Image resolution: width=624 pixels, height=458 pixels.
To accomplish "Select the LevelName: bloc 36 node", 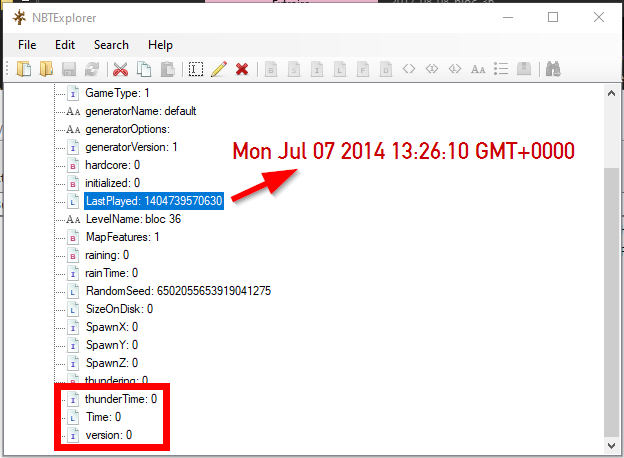I will click(133, 219).
